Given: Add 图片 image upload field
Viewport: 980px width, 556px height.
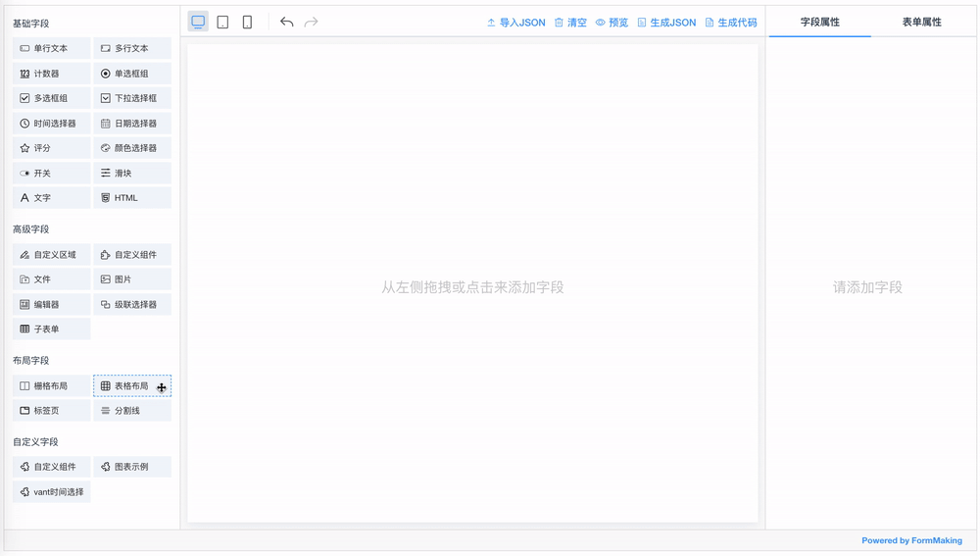Looking at the screenshot, I should pyautogui.click(x=132, y=279).
